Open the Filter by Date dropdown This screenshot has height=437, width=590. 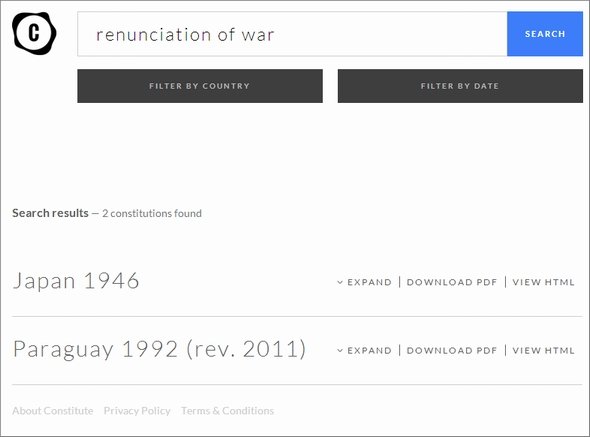[460, 86]
